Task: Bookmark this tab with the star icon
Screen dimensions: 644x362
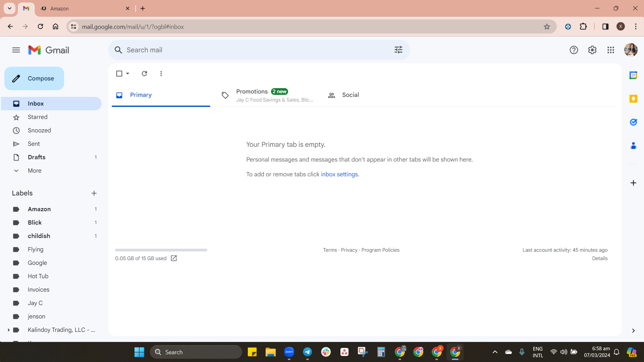Action: click(x=547, y=26)
